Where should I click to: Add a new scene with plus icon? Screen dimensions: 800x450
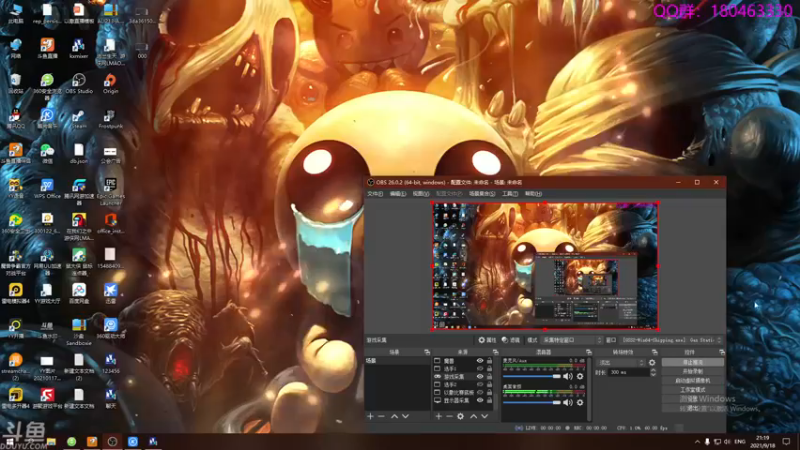[x=370, y=416]
